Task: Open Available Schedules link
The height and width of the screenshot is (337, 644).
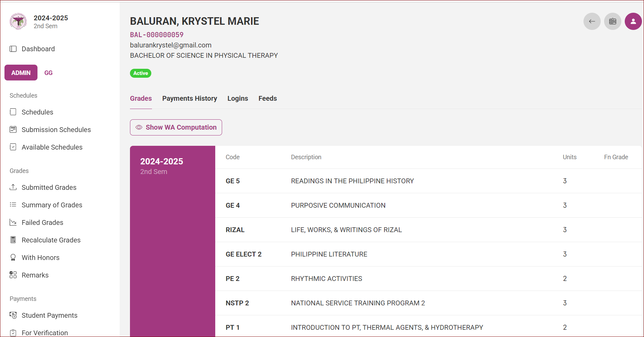Action: click(x=52, y=147)
